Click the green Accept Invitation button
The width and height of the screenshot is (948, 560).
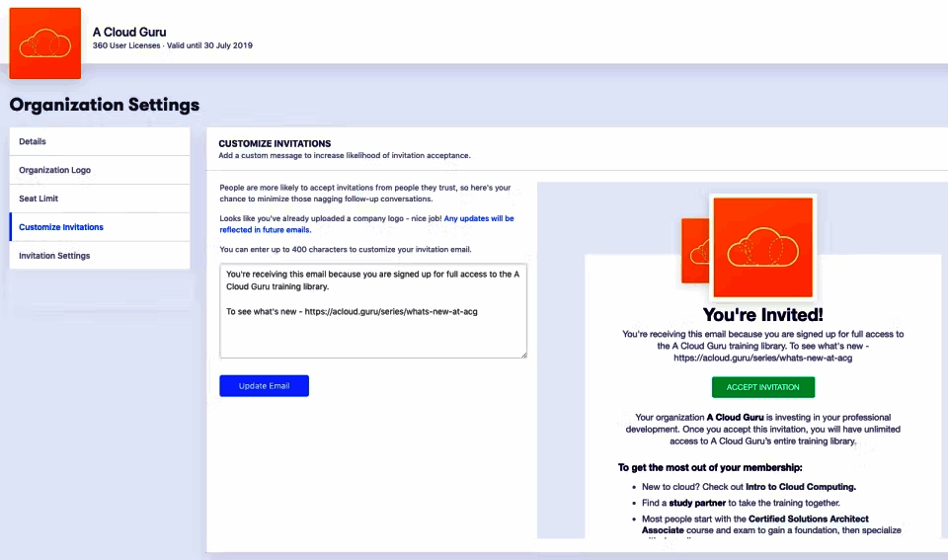point(762,387)
